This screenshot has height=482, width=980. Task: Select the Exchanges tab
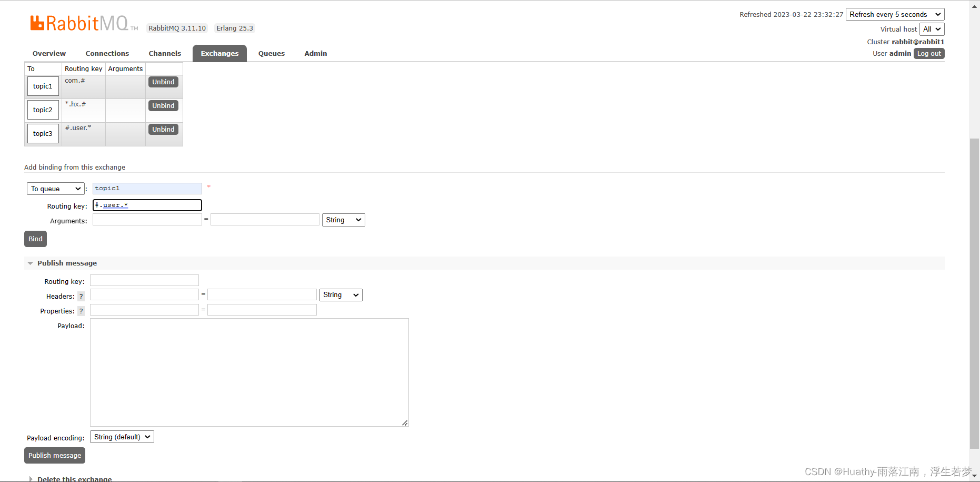(x=219, y=53)
